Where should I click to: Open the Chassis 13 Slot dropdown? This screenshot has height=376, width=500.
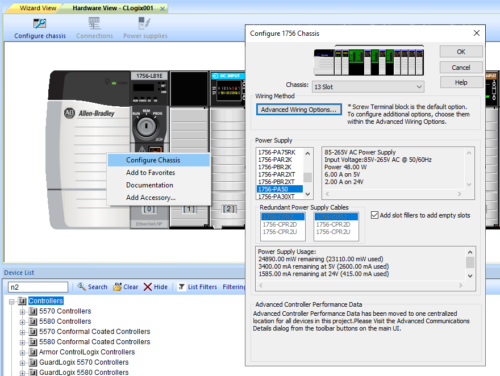[x=368, y=87]
